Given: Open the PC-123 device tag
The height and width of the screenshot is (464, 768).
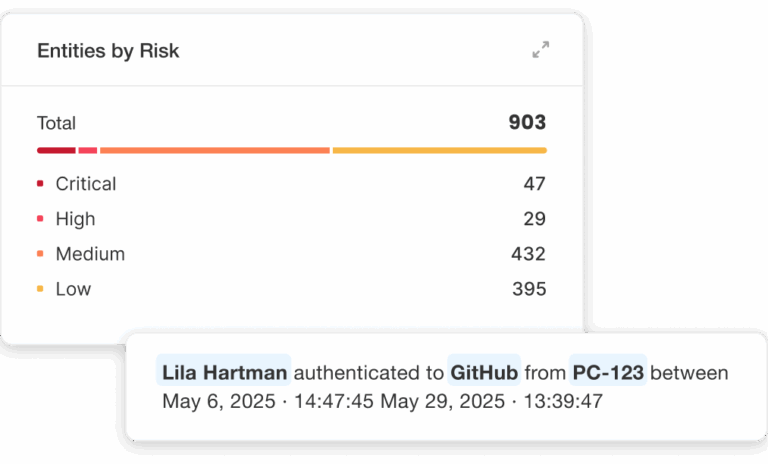Looking at the screenshot, I should point(608,373).
